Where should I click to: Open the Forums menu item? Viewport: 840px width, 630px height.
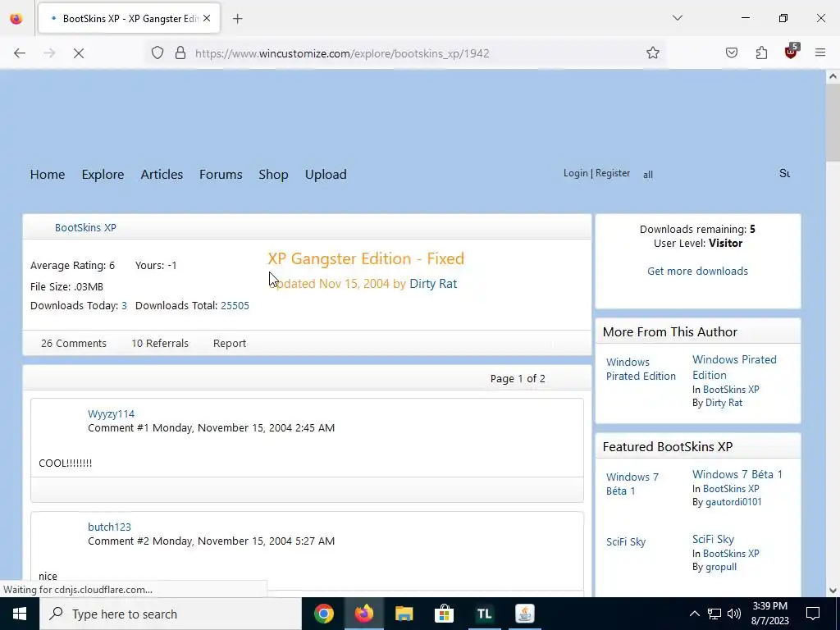pyautogui.click(x=221, y=175)
